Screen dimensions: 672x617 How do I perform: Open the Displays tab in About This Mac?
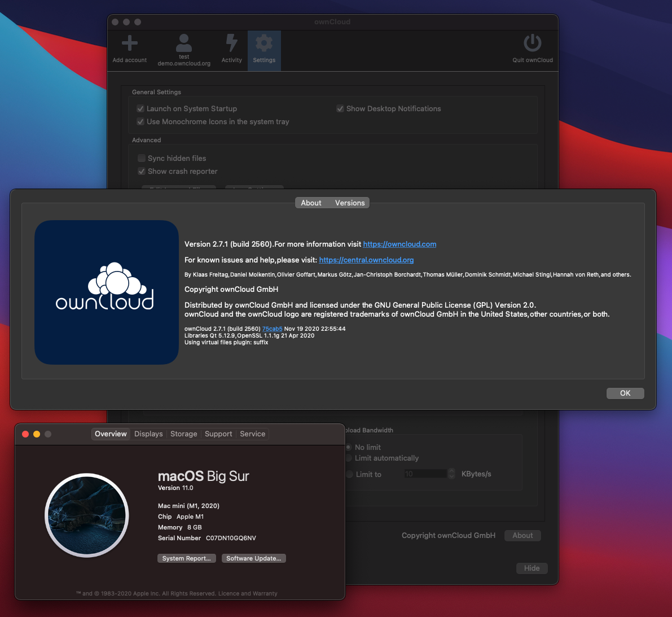click(148, 434)
